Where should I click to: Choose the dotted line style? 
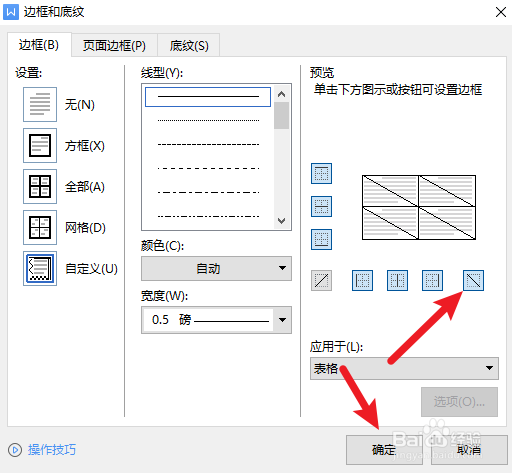point(208,120)
